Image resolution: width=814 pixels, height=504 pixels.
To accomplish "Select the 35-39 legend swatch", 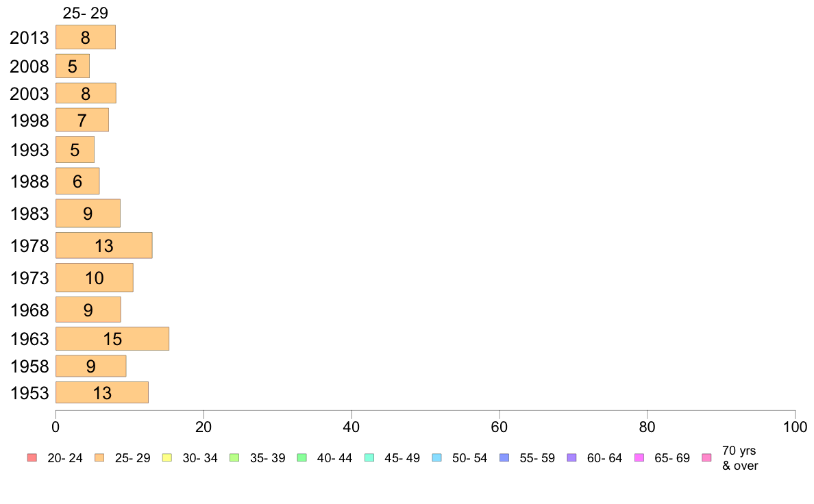I will click(x=234, y=458).
